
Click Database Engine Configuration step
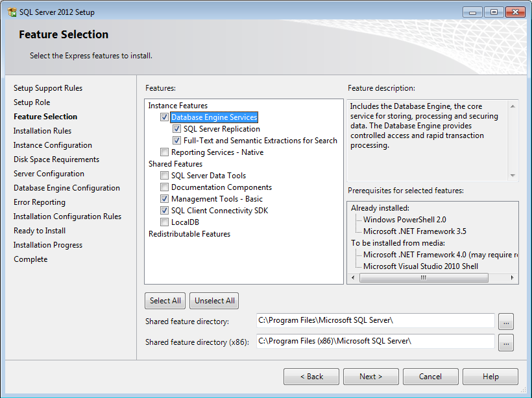pyautogui.click(x=66, y=188)
